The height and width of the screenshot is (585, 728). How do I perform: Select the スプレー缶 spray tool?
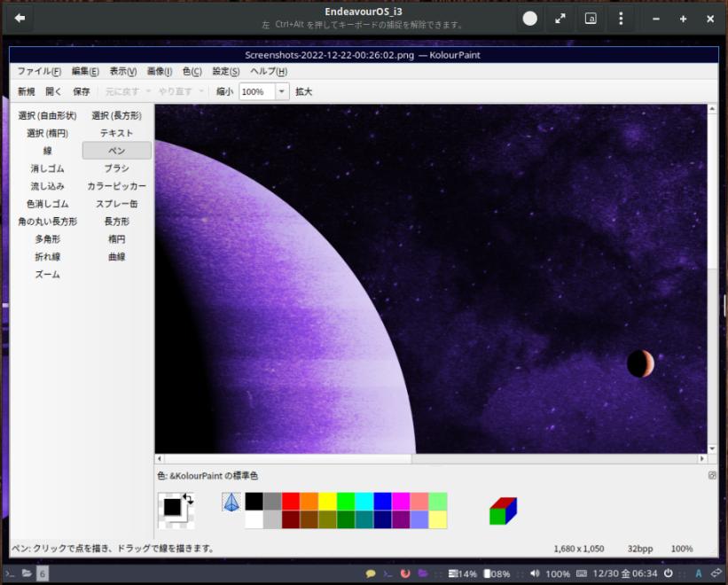pos(116,204)
